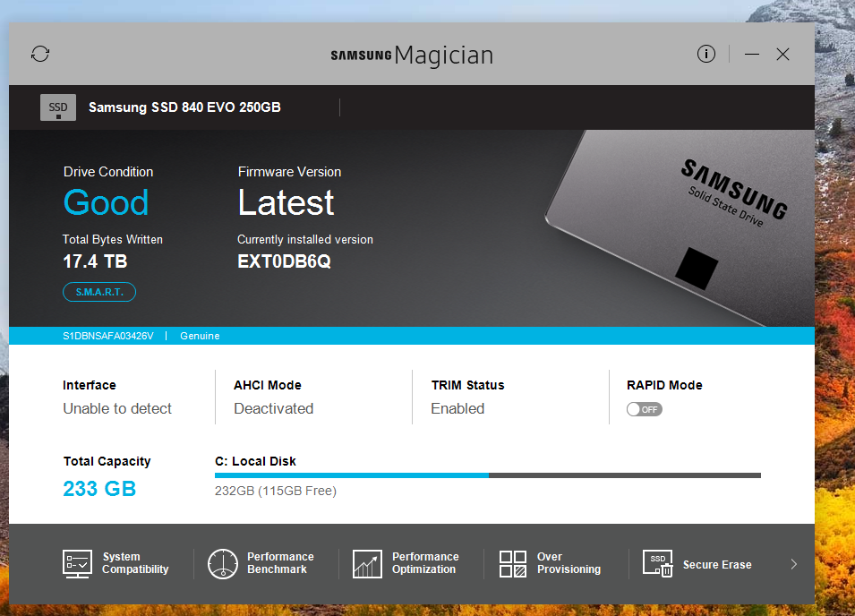Click the Performance Optimization chart icon
The image size is (855, 616).
(x=367, y=564)
